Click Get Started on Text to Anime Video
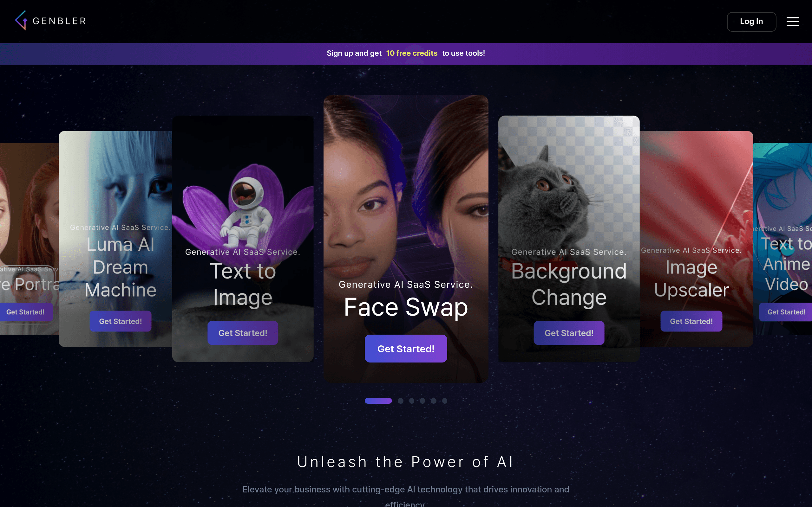The width and height of the screenshot is (812, 507). [786, 312]
